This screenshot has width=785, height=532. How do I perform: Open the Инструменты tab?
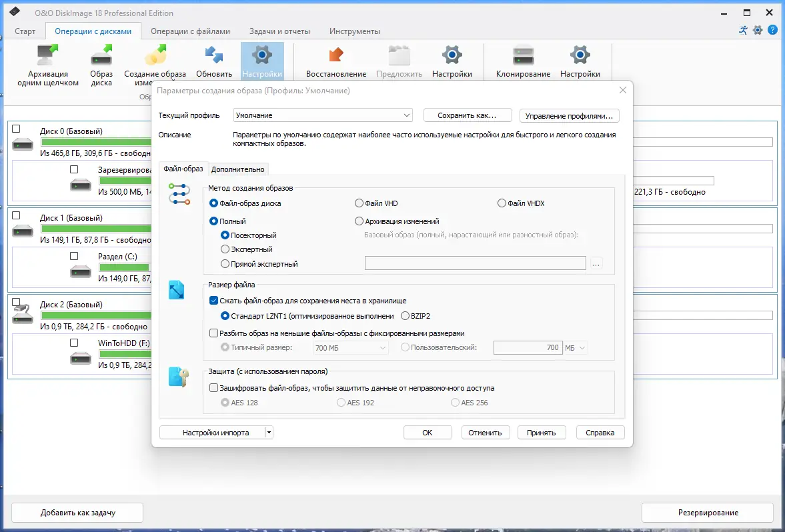pyautogui.click(x=354, y=31)
